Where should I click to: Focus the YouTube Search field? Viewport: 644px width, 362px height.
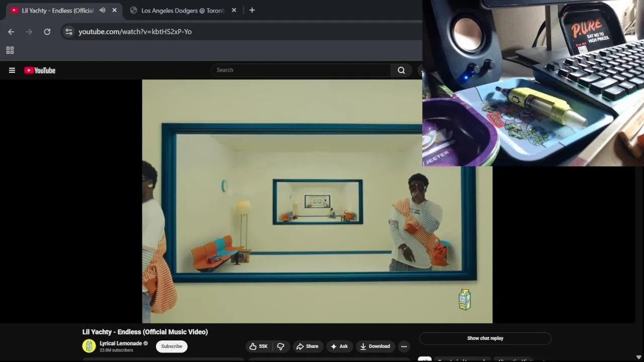coord(301,70)
